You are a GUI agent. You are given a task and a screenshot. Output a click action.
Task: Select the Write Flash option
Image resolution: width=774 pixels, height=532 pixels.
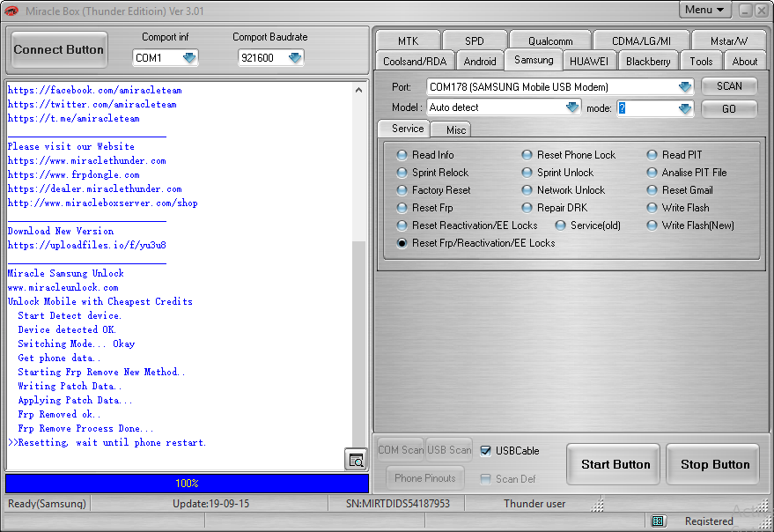(652, 208)
